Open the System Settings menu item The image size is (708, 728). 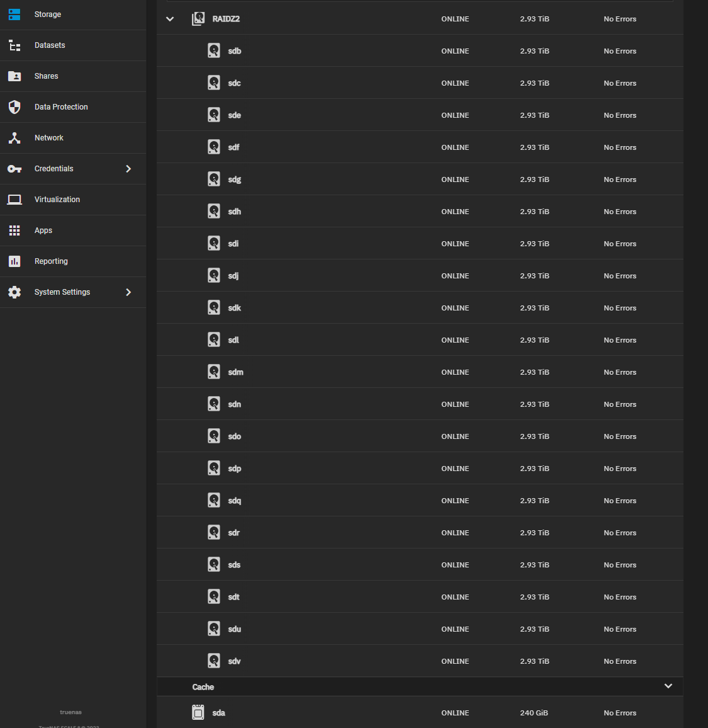(62, 292)
